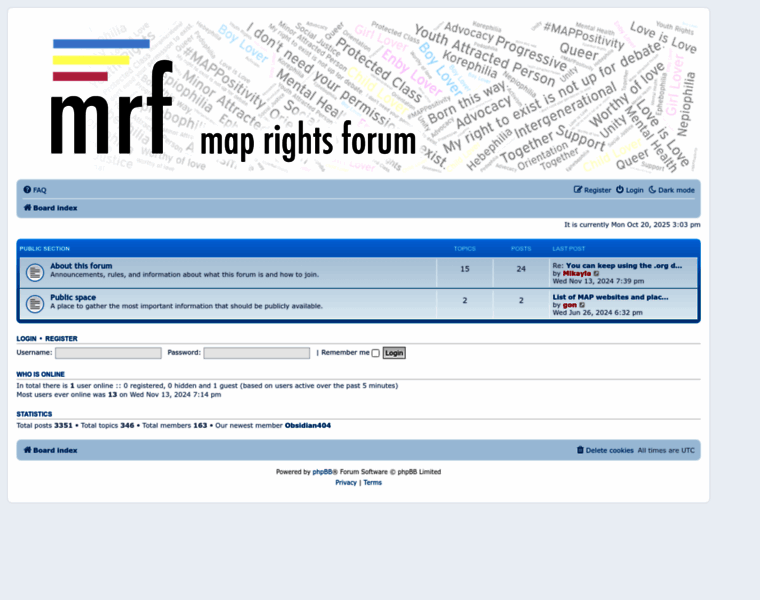Click the Login power icon in navbar
Image resolution: width=760 pixels, height=600 pixels.
point(620,190)
